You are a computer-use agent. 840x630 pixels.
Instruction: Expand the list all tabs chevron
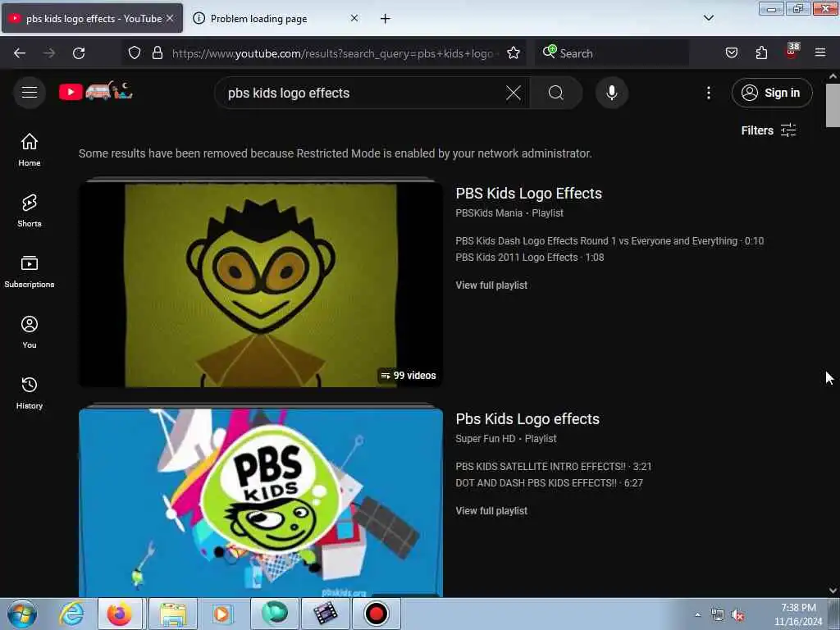(x=708, y=18)
